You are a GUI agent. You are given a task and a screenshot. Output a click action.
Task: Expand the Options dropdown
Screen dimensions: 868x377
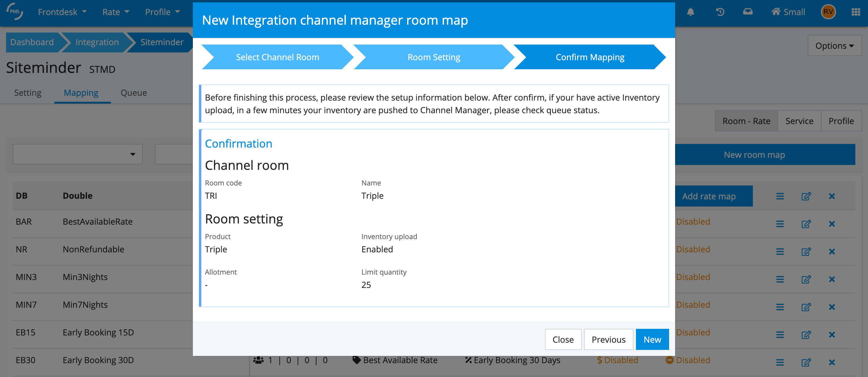(834, 46)
